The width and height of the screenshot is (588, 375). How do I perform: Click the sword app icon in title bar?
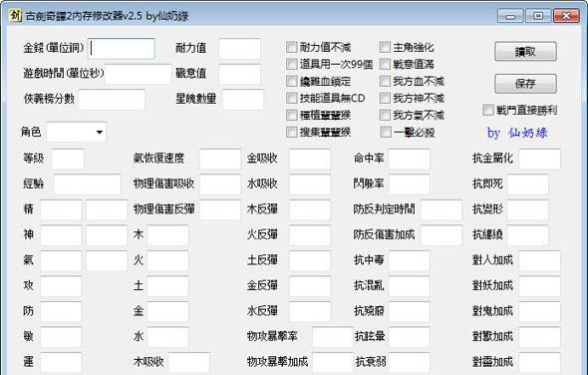[x=15, y=16]
